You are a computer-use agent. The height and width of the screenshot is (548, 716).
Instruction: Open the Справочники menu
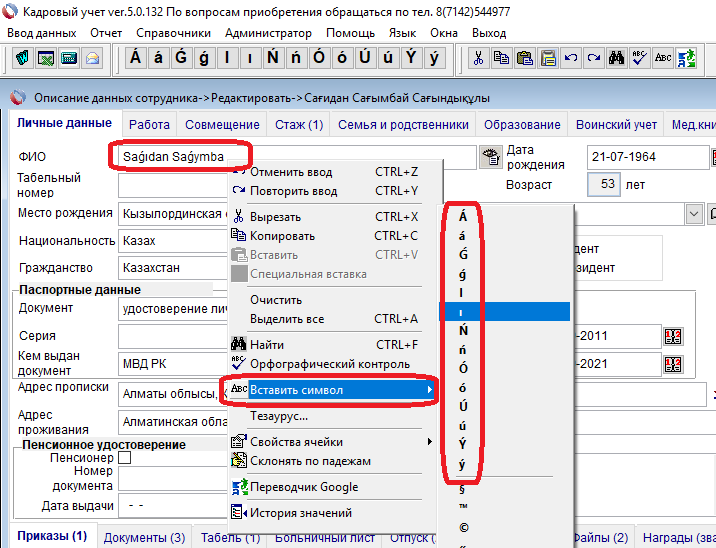coord(171,33)
